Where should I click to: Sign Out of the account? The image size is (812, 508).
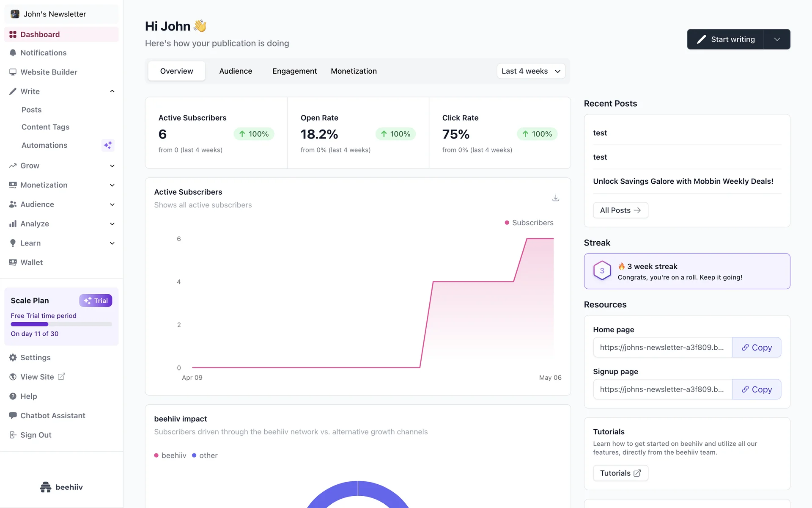36,435
